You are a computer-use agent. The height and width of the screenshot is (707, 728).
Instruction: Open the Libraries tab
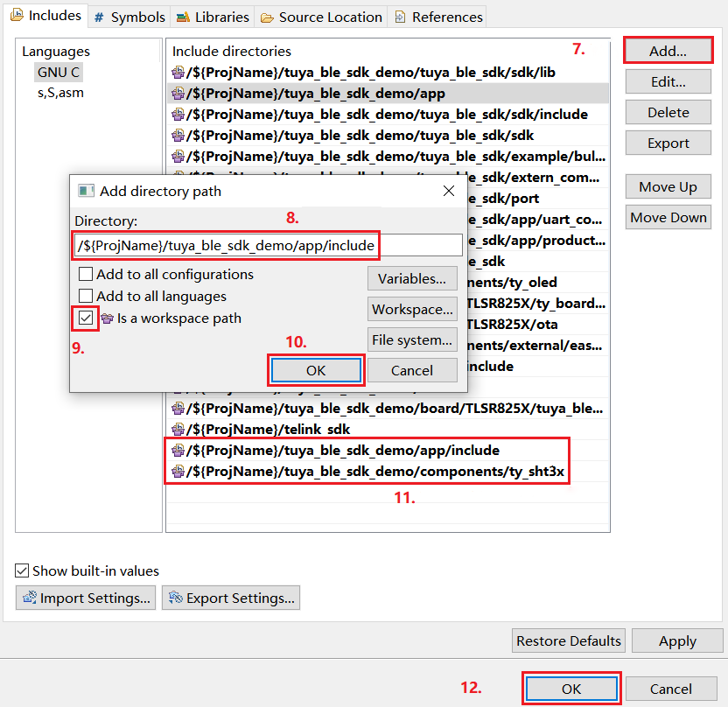212,17
